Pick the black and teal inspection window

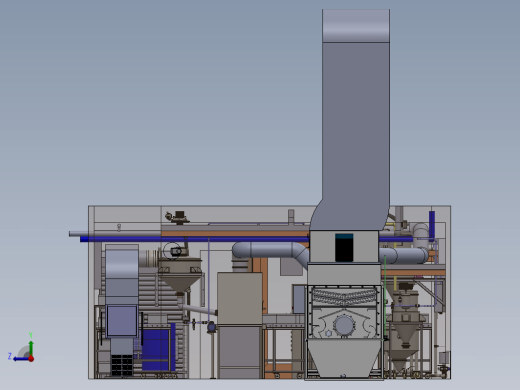coord(344,247)
